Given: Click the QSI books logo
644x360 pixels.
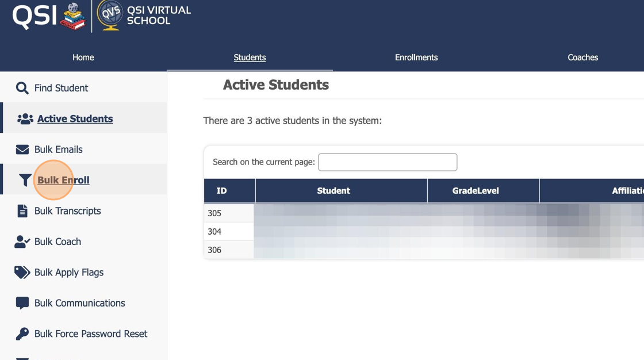Looking at the screenshot, I should pos(72,16).
